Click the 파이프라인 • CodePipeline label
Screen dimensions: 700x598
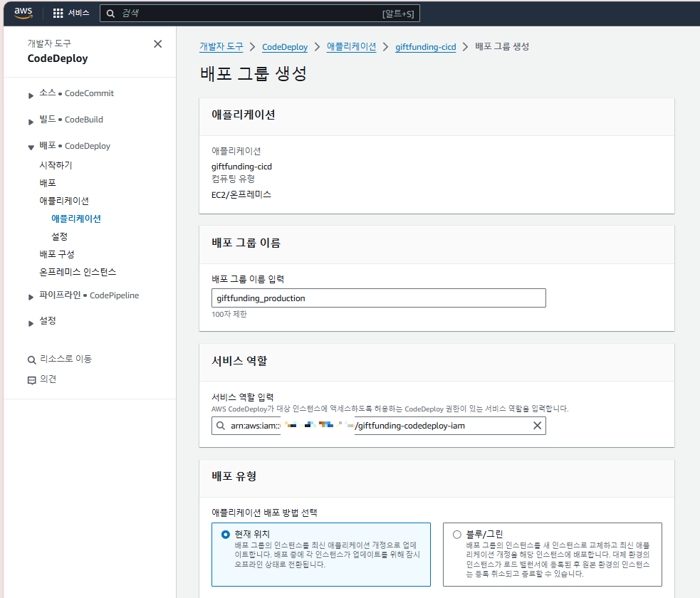click(x=89, y=295)
